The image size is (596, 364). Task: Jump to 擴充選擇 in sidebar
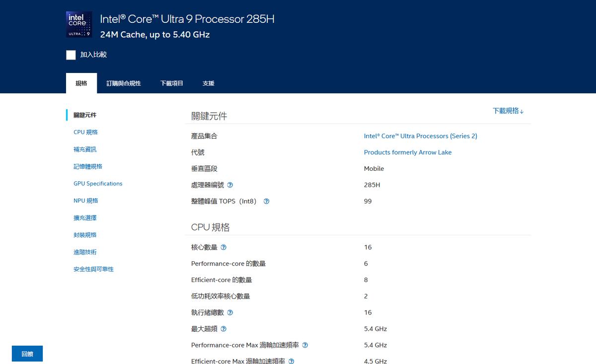(85, 218)
